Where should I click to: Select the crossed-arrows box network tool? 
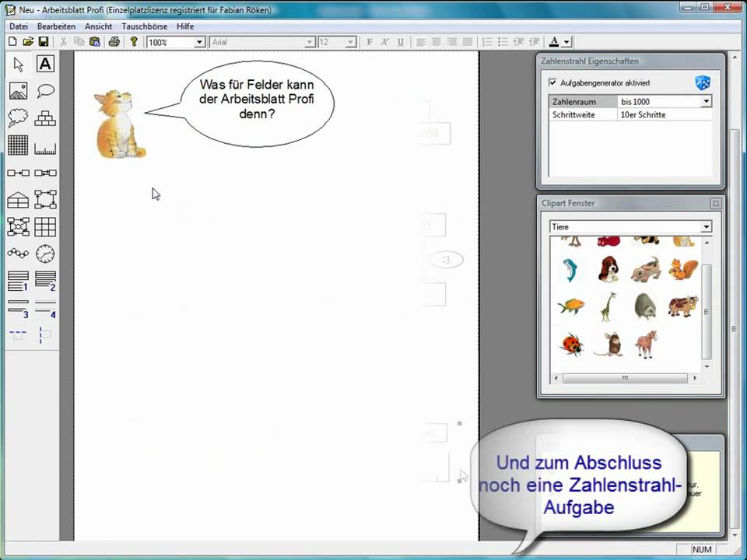18,226
